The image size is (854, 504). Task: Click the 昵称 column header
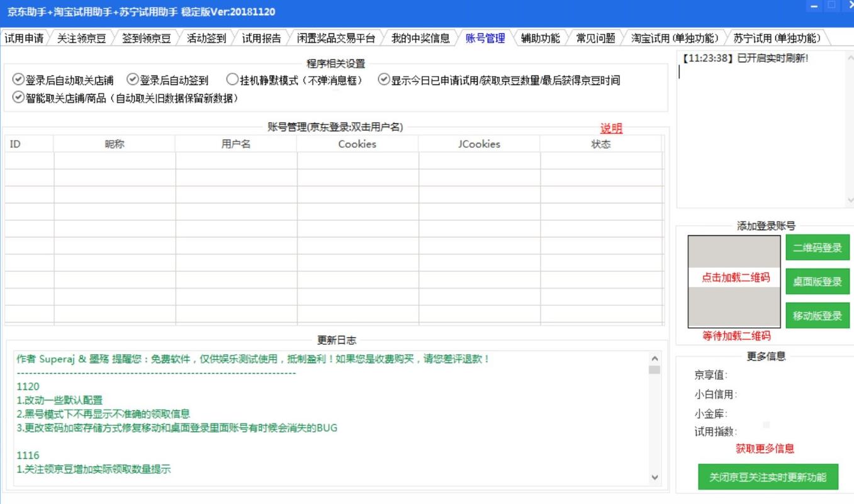(115, 144)
